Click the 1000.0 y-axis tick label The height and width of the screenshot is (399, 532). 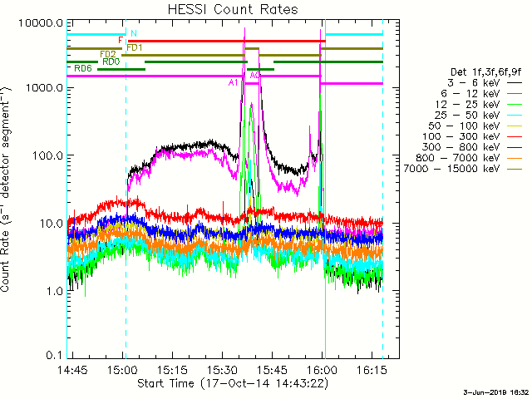(x=44, y=88)
